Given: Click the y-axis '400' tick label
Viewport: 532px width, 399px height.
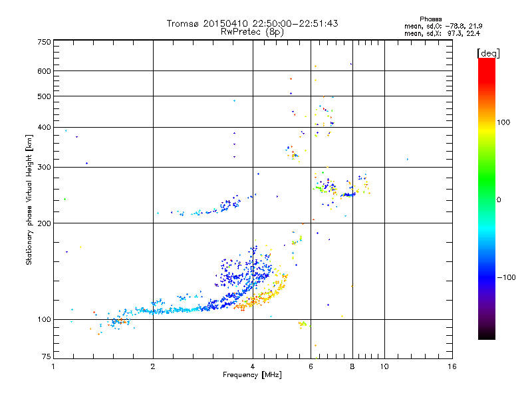Looking at the screenshot, I should point(44,127).
